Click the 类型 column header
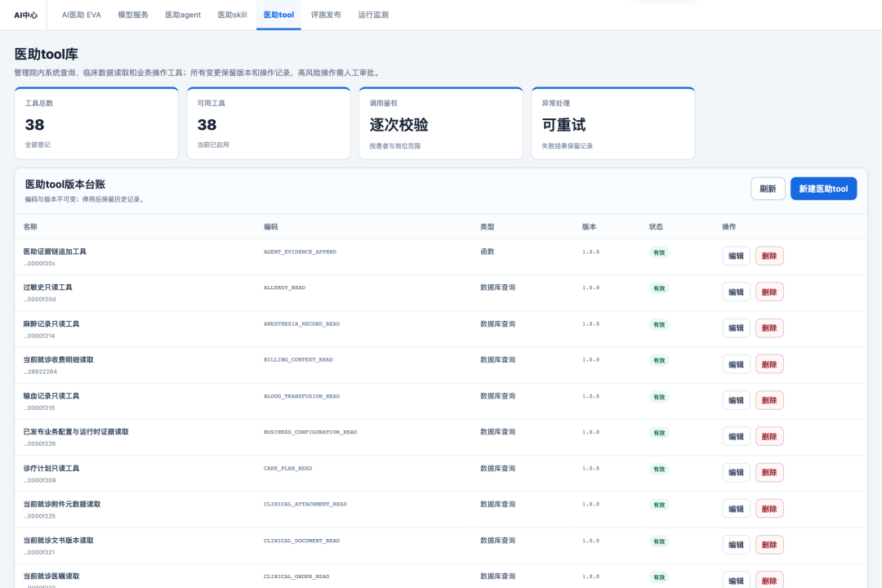 click(487, 227)
